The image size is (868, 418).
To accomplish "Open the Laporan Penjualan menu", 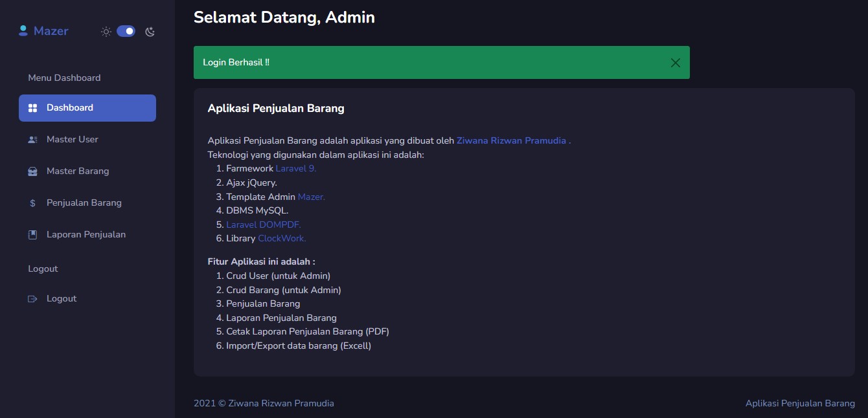I will tap(86, 235).
